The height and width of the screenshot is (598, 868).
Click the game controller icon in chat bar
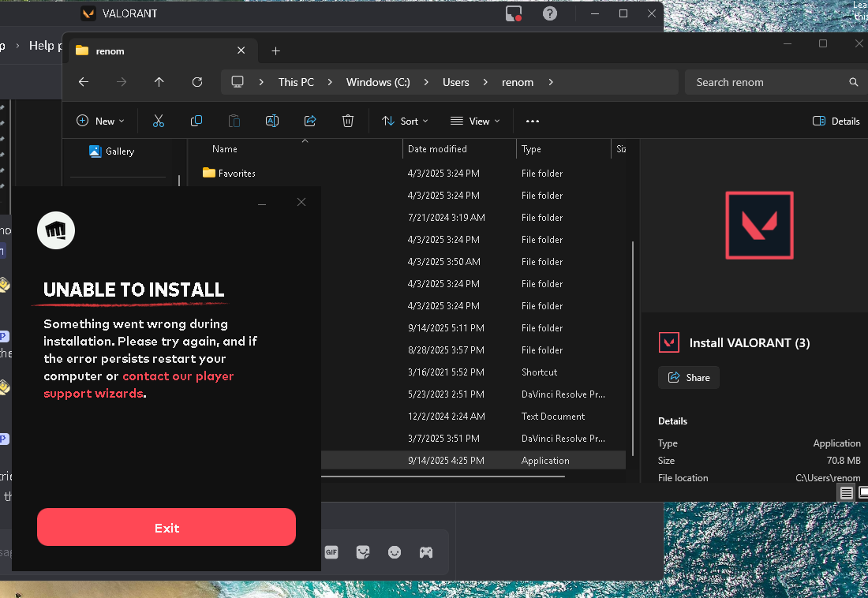point(425,552)
